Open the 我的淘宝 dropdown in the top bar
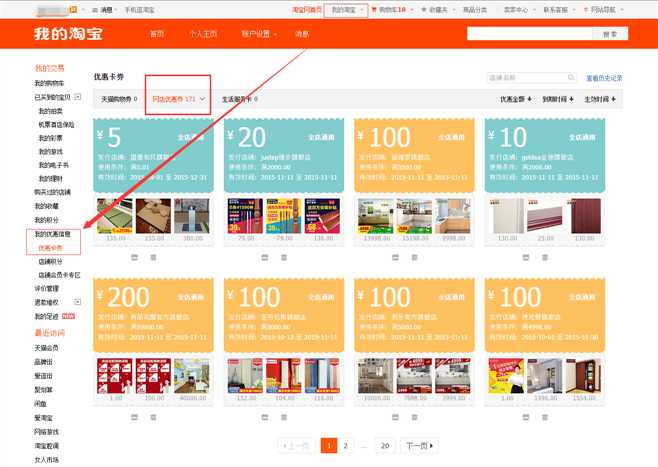Viewport: 658px width, 467px height. 346,10
